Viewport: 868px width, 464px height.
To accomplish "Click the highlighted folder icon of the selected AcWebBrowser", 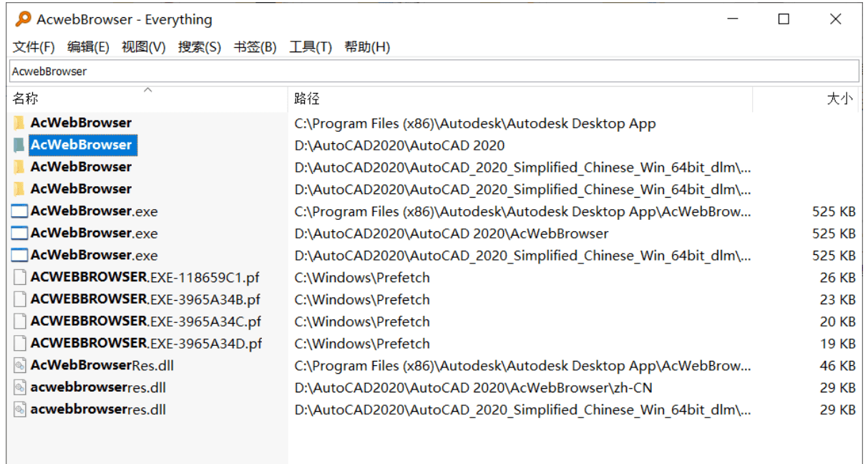I will [x=20, y=145].
